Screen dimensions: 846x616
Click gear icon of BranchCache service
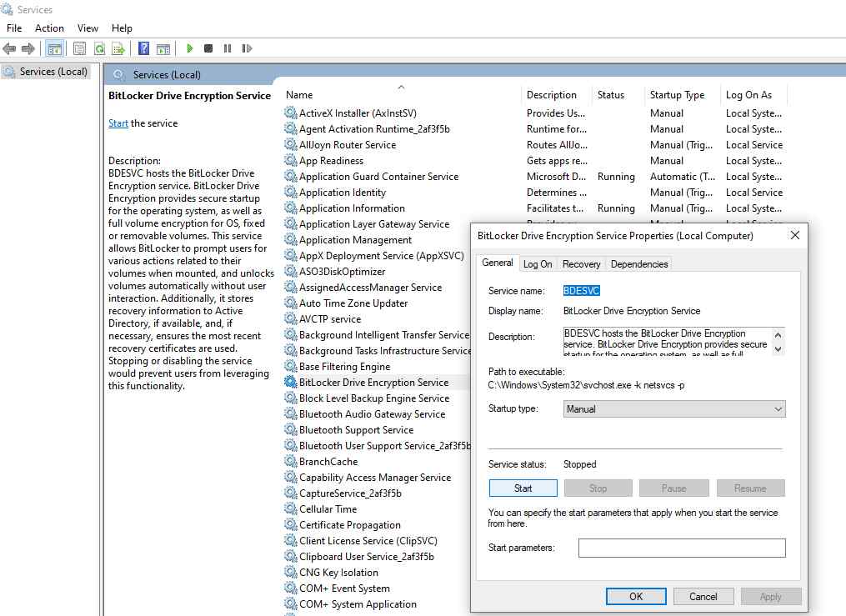pyautogui.click(x=290, y=461)
